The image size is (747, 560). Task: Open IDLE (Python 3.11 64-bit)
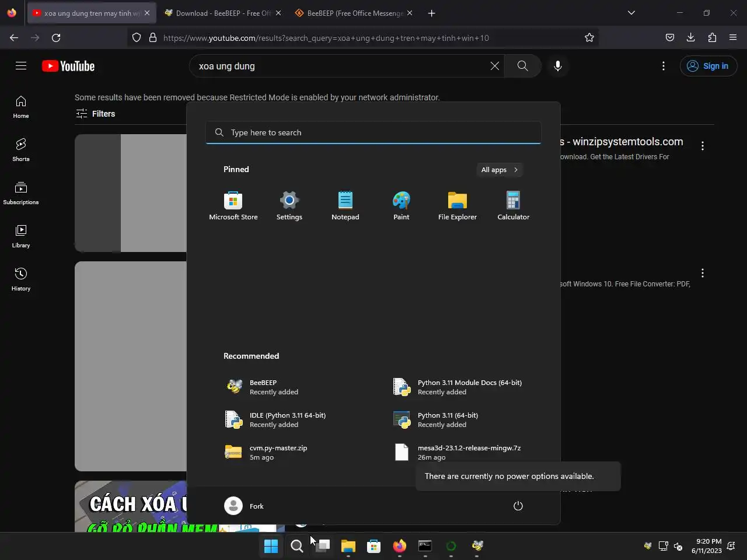click(x=290, y=420)
